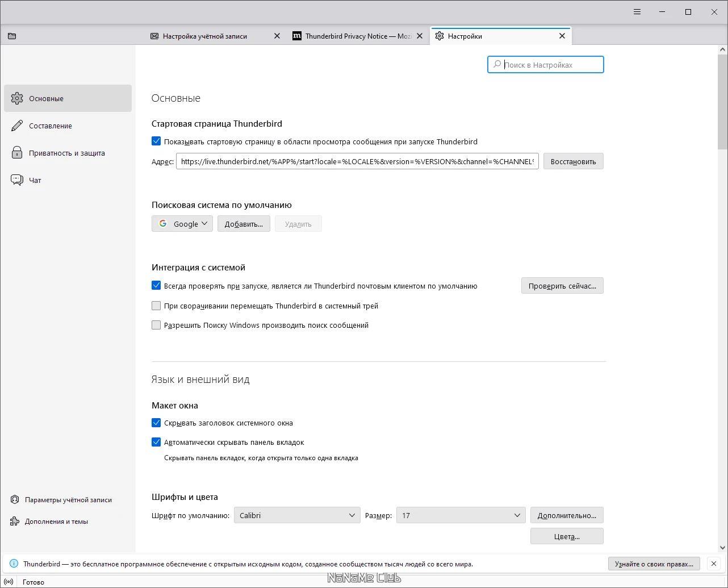This screenshot has height=588, width=728.
Task: Open Приватность и защита settings category
Action: pos(68,153)
